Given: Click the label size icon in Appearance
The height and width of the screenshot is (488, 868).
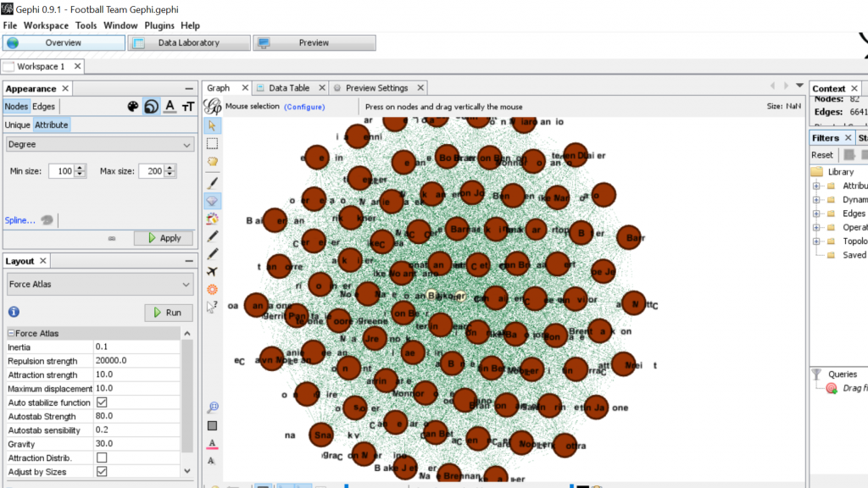Looking at the screenshot, I should 188,107.
